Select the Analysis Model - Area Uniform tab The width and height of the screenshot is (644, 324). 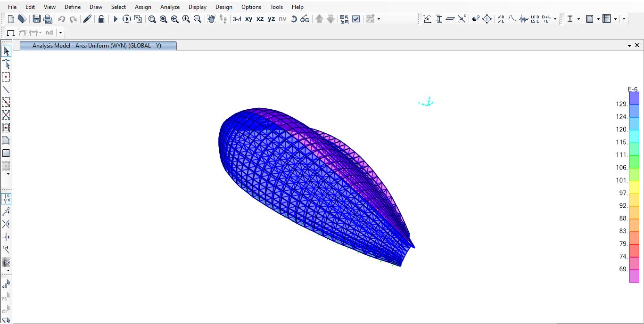(98, 46)
